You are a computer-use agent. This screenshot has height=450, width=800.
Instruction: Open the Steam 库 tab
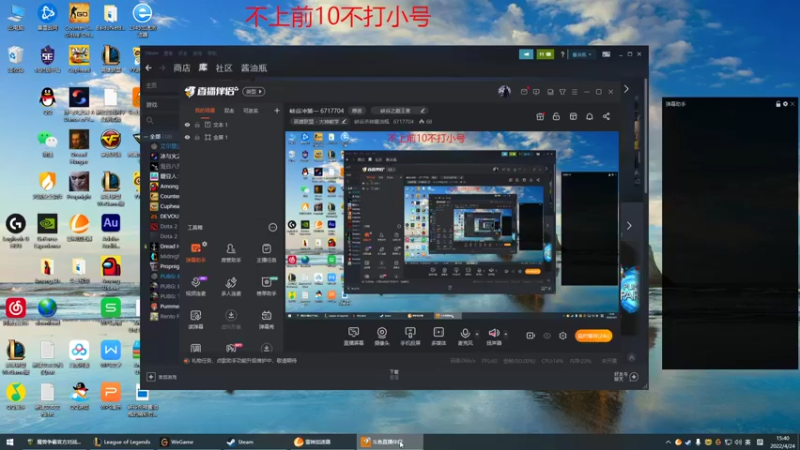pyautogui.click(x=203, y=67)
